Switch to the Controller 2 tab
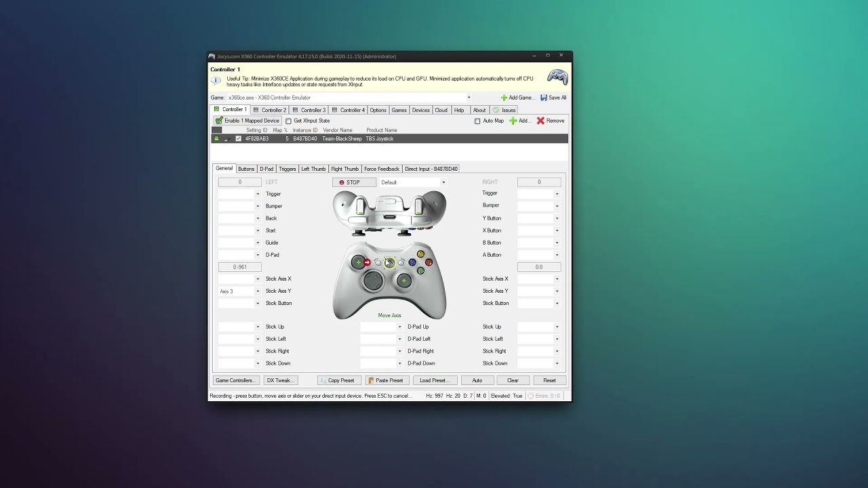The height and width of the screenshot is (488, 868). 270,110
